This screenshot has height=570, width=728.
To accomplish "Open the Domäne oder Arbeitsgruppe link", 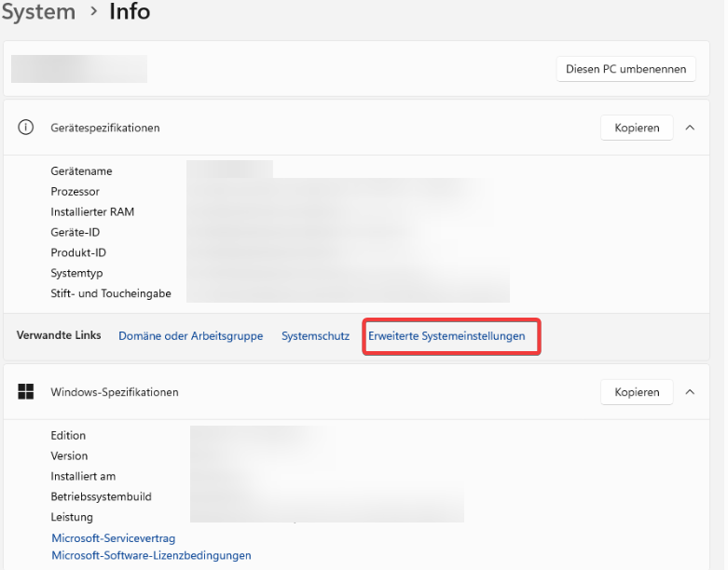I will (x=190, y=335).
